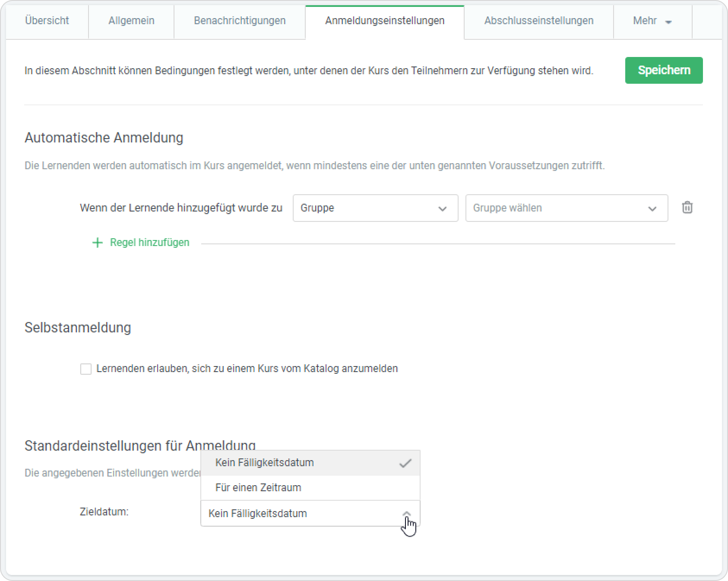Expand the 'Gruppe wählen' combo box
Viewport: 728px width, 581px height.
tap(566, 208)
